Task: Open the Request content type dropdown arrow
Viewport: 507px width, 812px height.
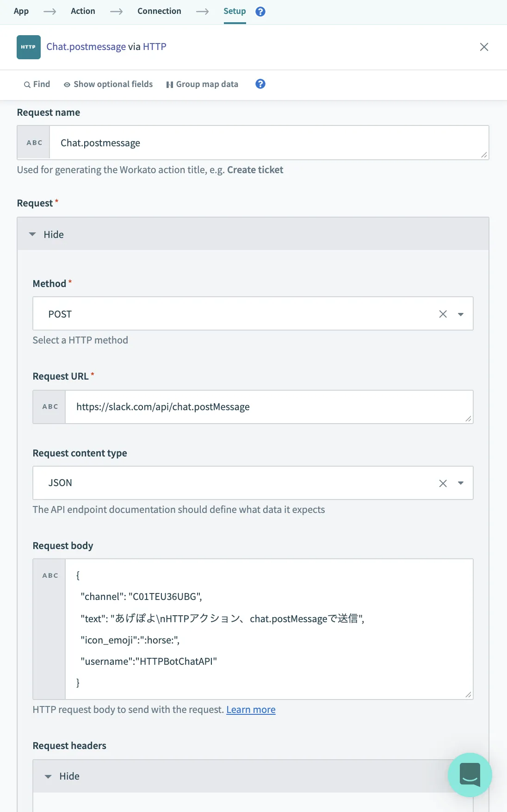Action: (x=461, y=483)
